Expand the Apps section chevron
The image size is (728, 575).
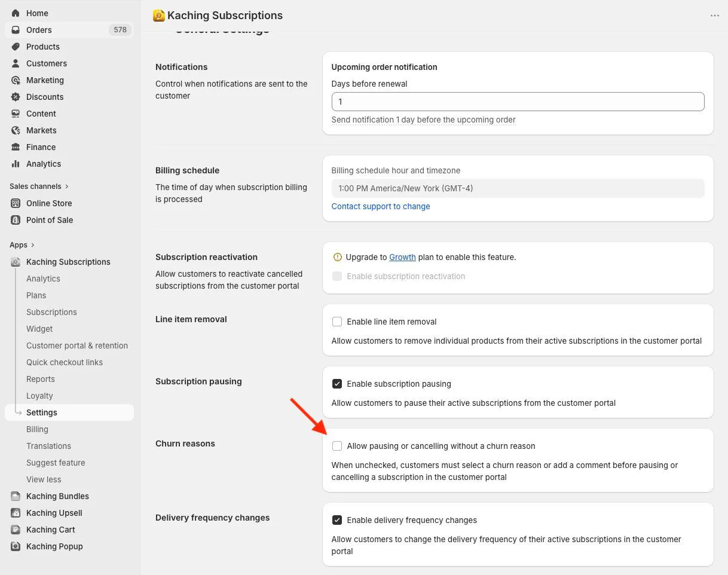click(x=33, y=245)
